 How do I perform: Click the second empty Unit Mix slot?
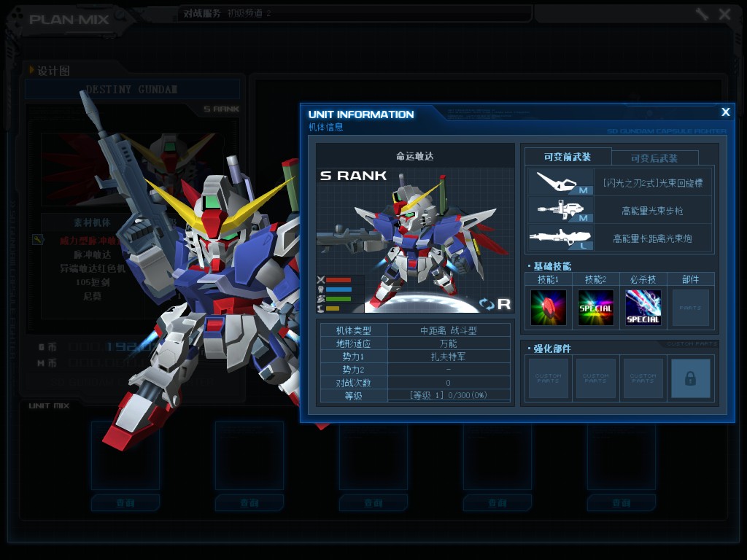pyautogui.click(x=249, y=456)
